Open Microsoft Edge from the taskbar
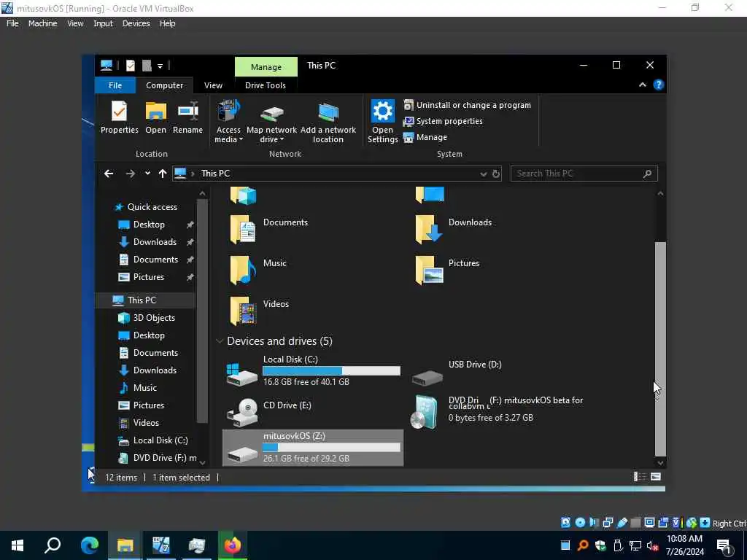 coord(89,545)
